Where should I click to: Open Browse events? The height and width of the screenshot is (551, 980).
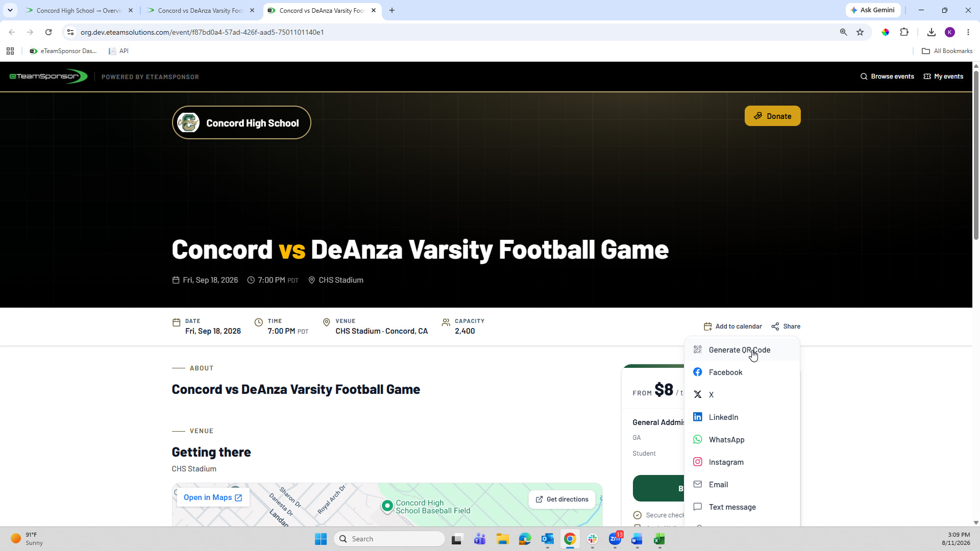(x=887, y=77)
